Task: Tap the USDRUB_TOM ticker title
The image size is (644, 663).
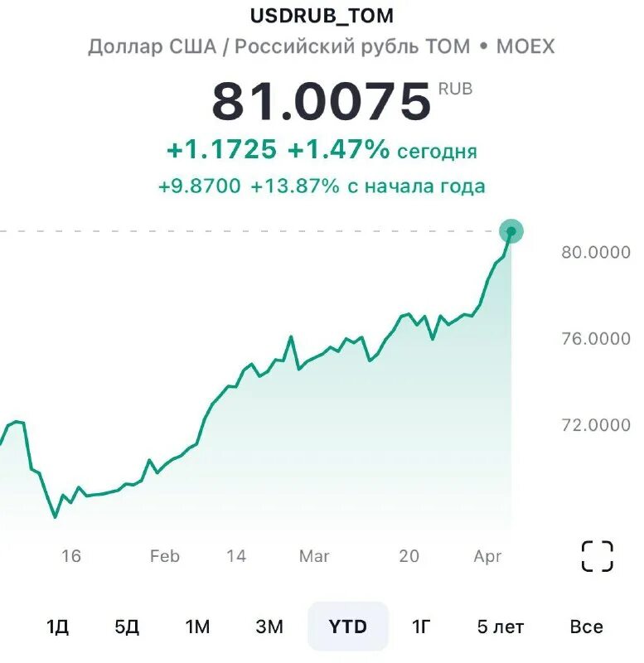Action: (322, 16)
